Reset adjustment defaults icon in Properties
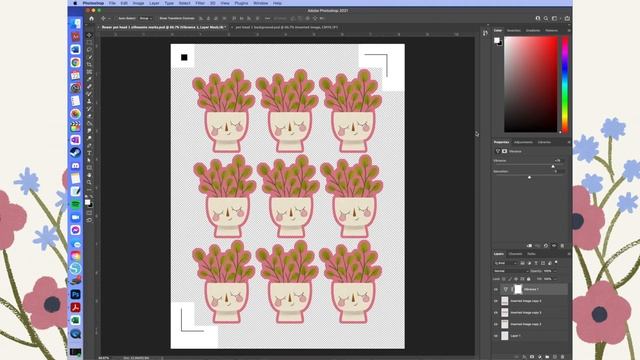Screen dimensions: 640x360 [x=546, y=246]
